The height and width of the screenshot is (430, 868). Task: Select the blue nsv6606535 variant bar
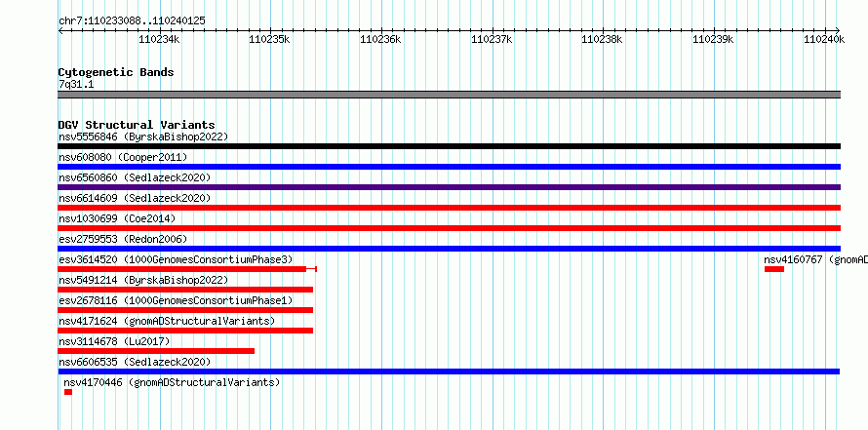click(x=449, y=371)
